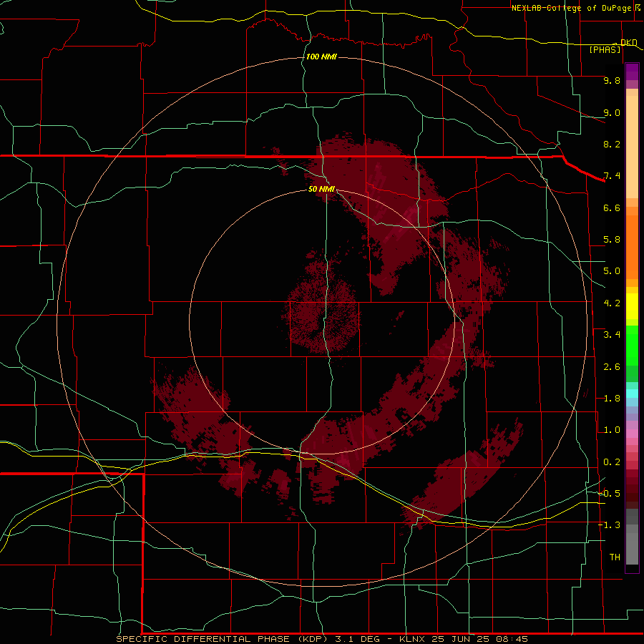Screen dimensions: 644x644
Task: Select the 4.2 scale label
Action: pos(612,303)
